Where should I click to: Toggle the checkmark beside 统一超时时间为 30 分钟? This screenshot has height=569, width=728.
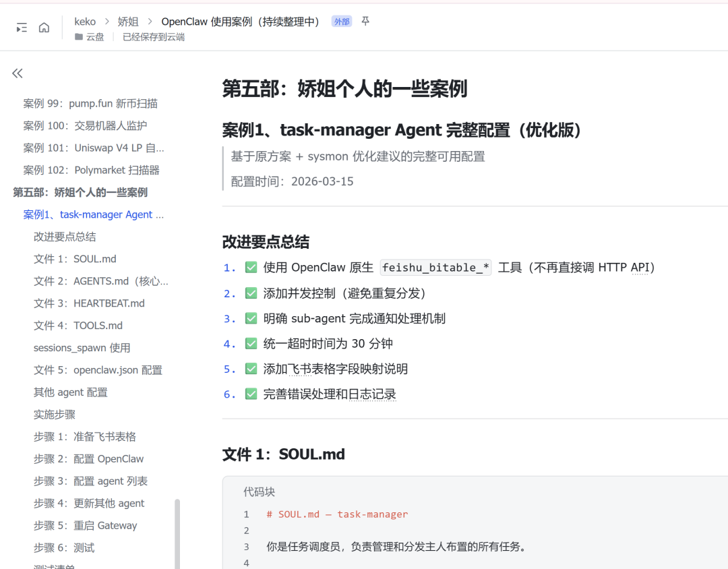pyautogui.click(x=251, y=343)
